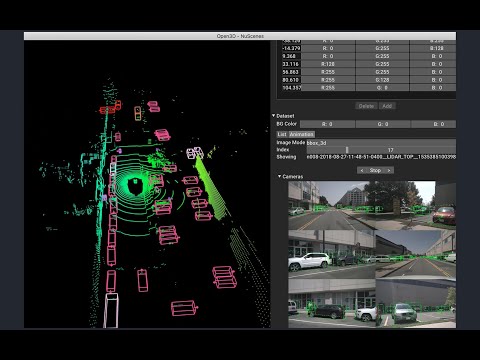
Task: Click the Add colormap entry button
Action: point(387,106)
